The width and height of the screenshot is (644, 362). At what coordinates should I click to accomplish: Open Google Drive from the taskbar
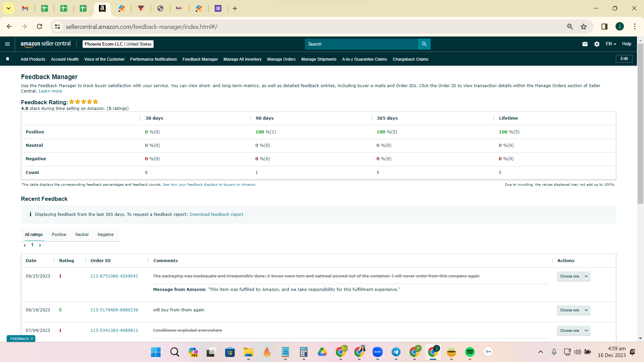tap(322, 352)
